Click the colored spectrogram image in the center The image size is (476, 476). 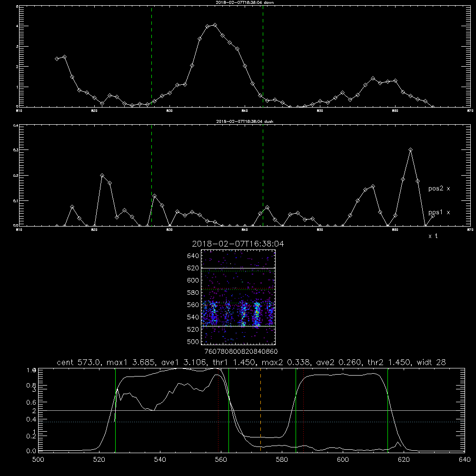click(x=238, y=297)
